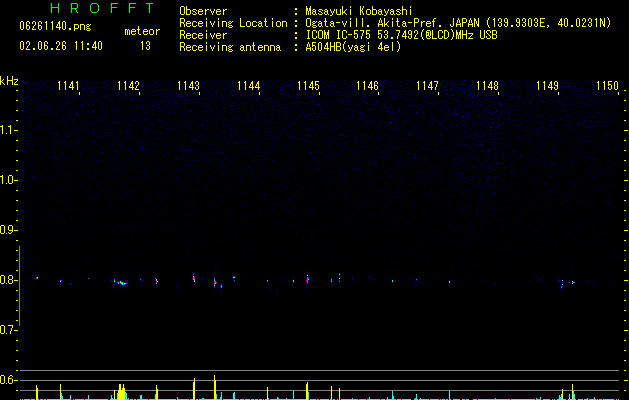The width and height of the screenshot is (629, 400).
Task: Click the 0.7 kHz frequency label
Action: click(x=8, y=330)
